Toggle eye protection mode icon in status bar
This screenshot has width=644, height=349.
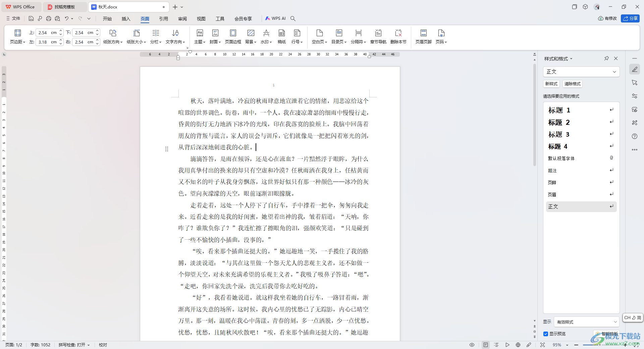coord(472,345)
